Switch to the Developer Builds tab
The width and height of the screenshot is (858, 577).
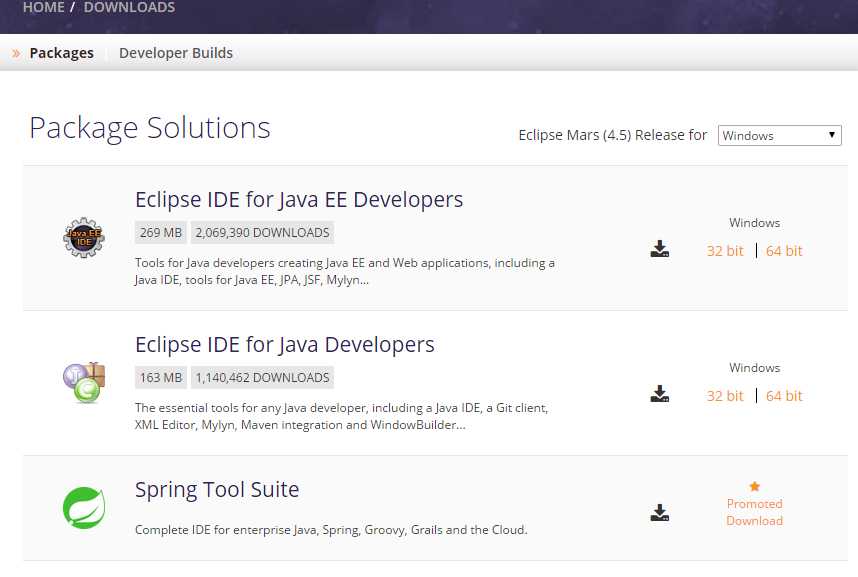[176, 53]
